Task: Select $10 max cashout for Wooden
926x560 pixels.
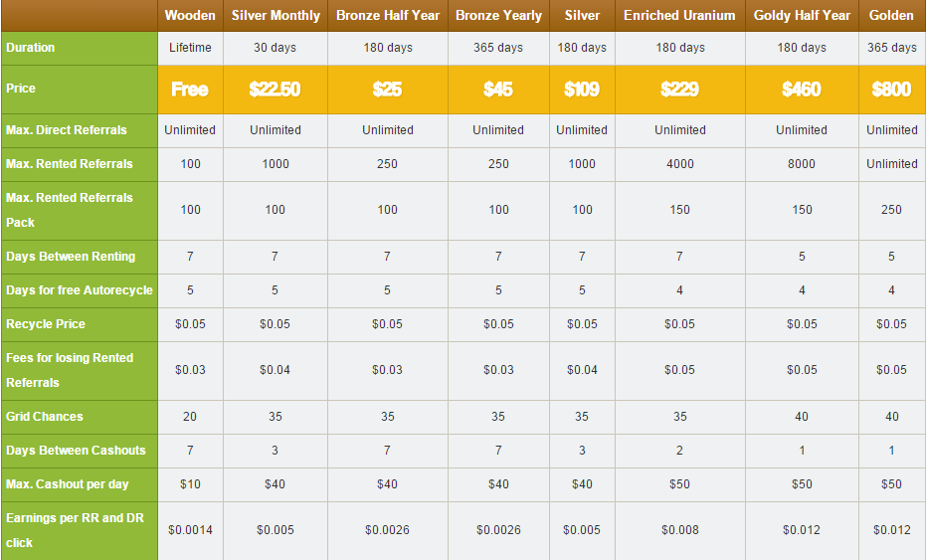Action: point(190,484)
